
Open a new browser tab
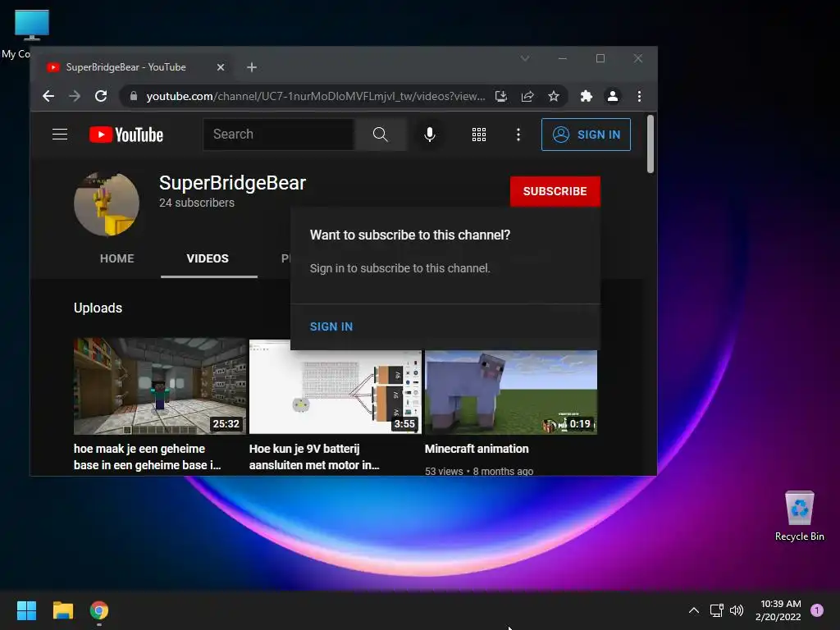pyautogui.click(x=252, y=67)
